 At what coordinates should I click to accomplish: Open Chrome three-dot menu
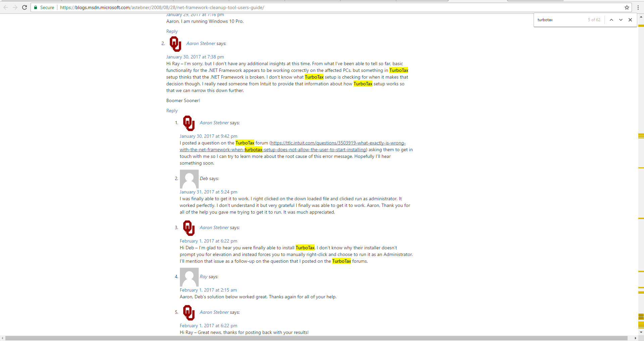tap(638, 7)
